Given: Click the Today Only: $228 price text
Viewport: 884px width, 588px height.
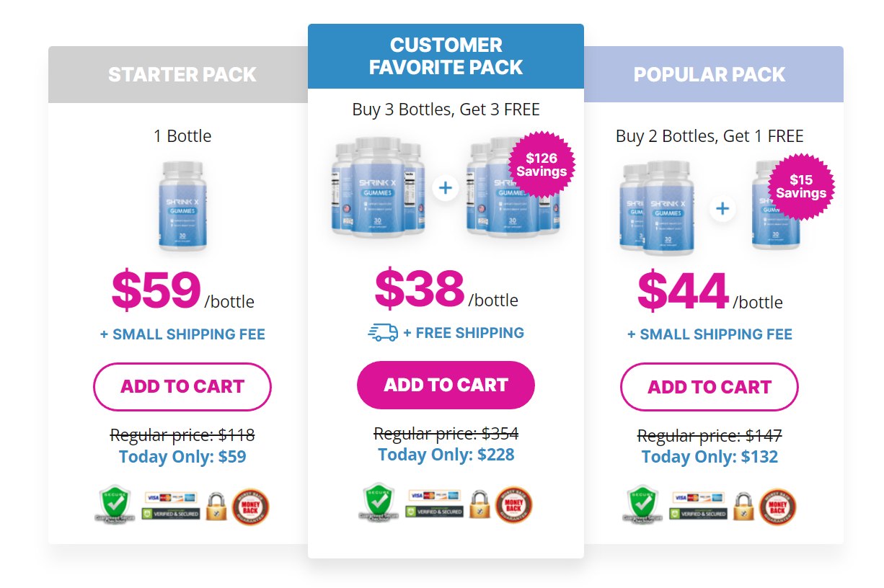Looking at the screenshot, I should [445, 454].
